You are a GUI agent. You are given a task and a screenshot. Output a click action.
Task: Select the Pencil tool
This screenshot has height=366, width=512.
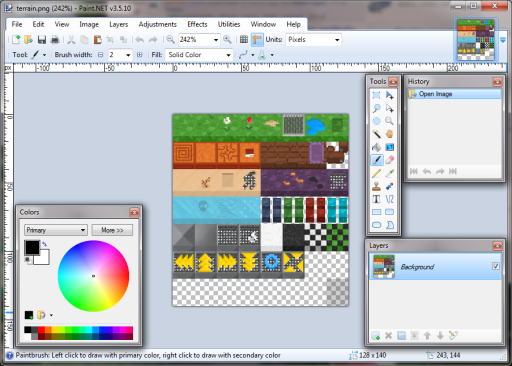click(x=376, y=173)
